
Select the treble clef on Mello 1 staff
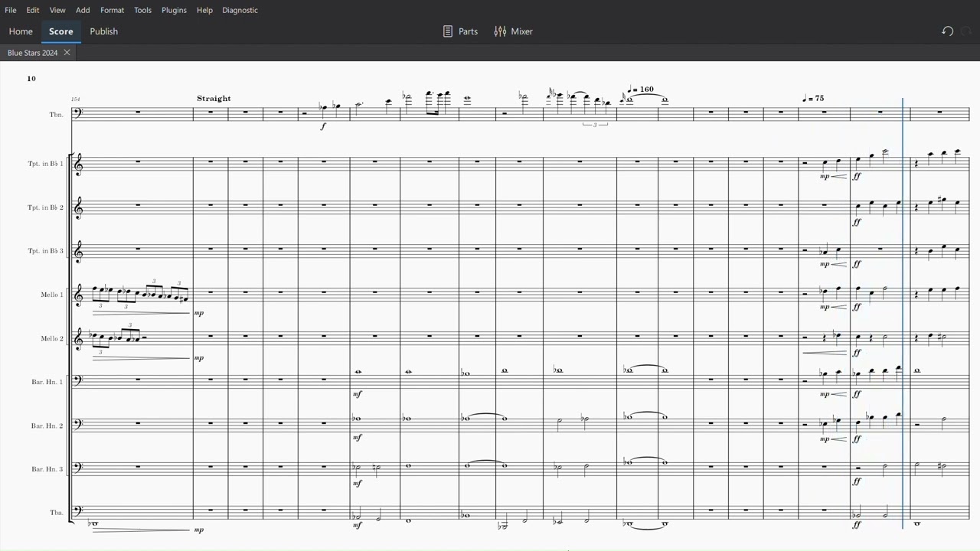[x=78, y=295]
